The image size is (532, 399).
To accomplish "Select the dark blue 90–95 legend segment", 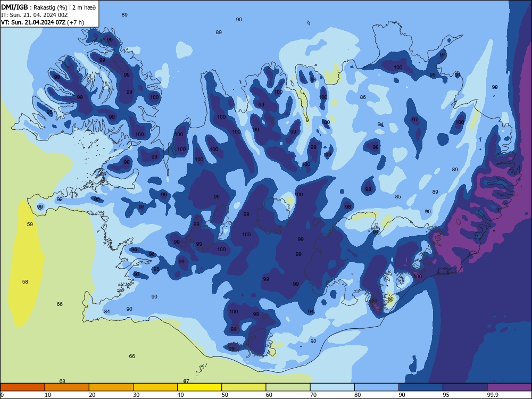I will coord(421,387).
